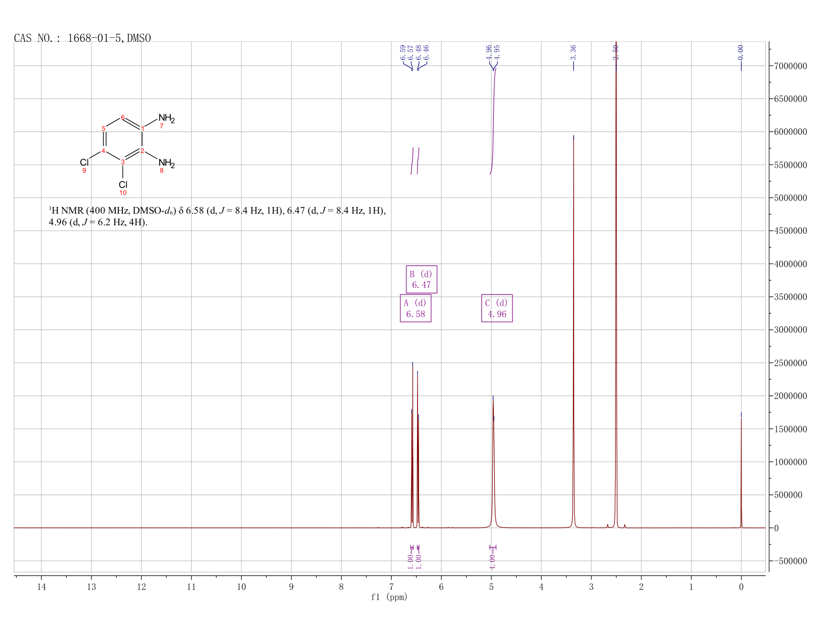Select the multiplet box B (d) 6.47

(422, 279)
